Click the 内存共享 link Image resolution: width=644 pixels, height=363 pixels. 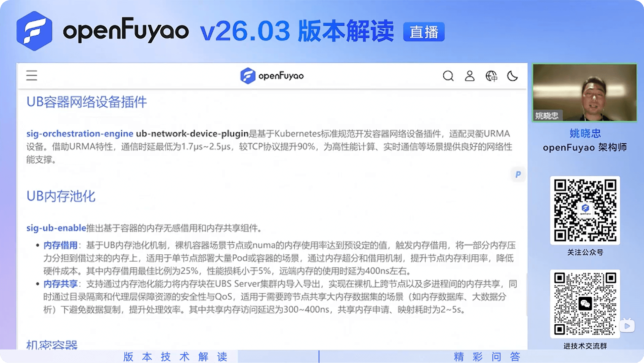point(61,284)
